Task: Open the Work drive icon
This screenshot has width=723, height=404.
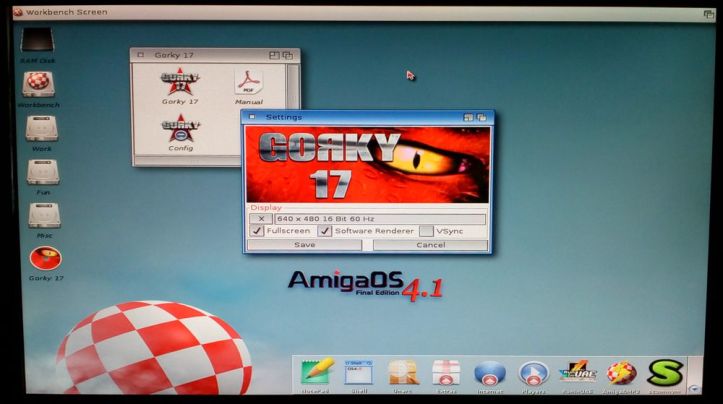Action: (41, 129)
